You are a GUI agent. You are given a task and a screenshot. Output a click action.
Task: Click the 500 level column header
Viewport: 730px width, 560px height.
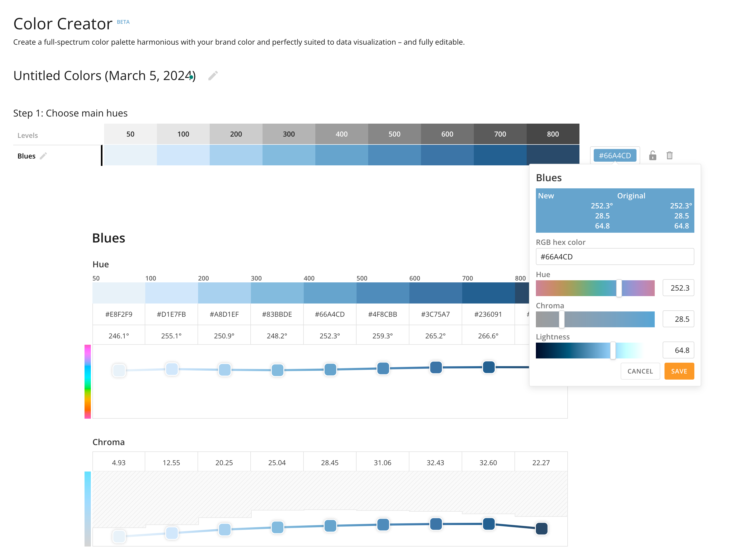tap(394, 134)
